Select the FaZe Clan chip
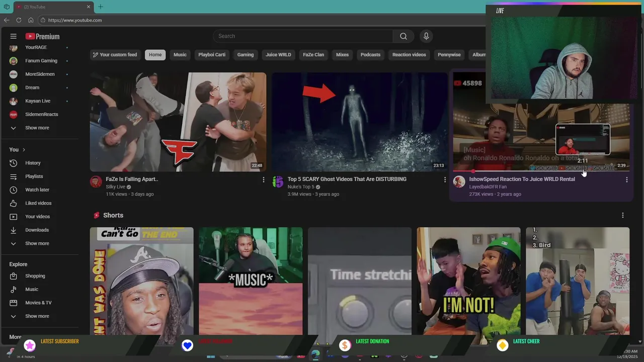 313,55
